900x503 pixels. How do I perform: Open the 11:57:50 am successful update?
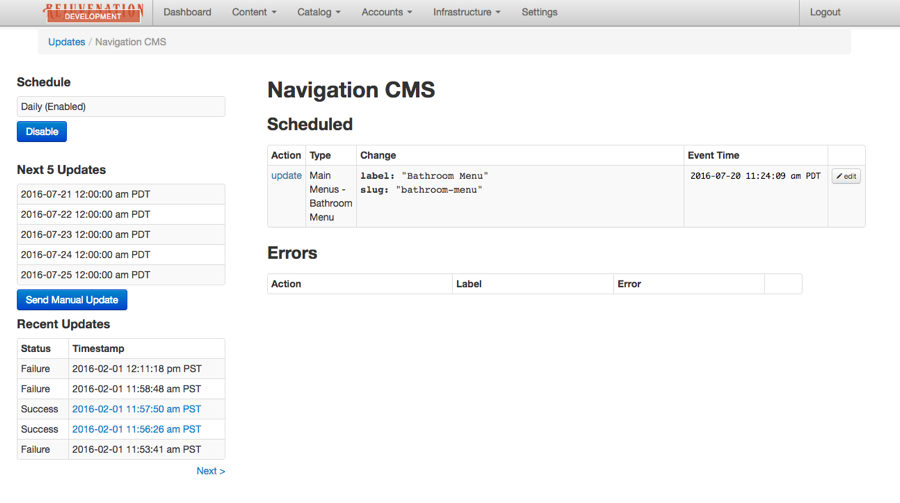(137, 409)
